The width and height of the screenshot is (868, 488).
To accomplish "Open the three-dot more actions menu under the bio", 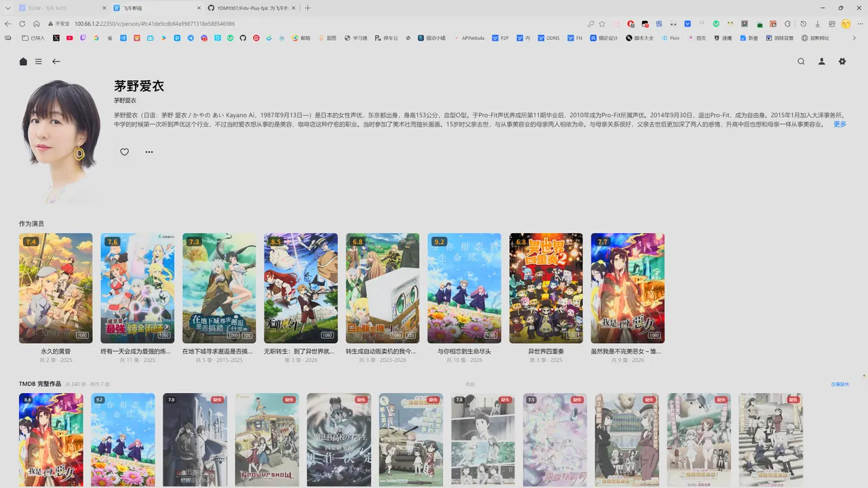I will [149, 152].
